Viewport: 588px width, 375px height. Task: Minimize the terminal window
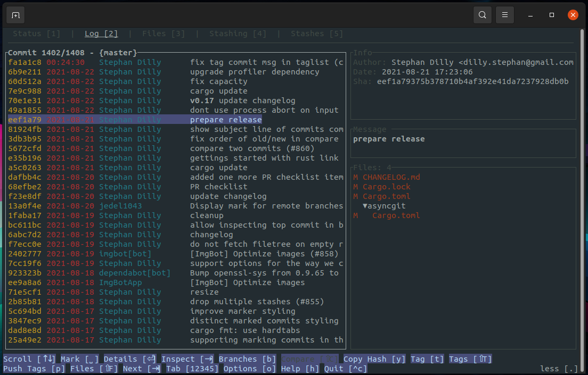tap(530, 15)
